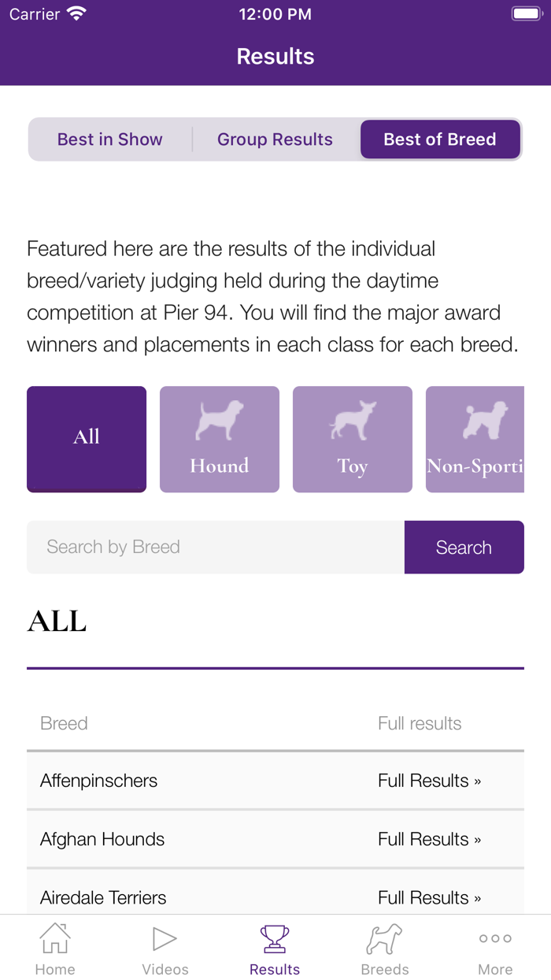The image size is (551, 980).
Task: Click the Search by Breed field
Action: pyautogui.click(x=213, y=547)
